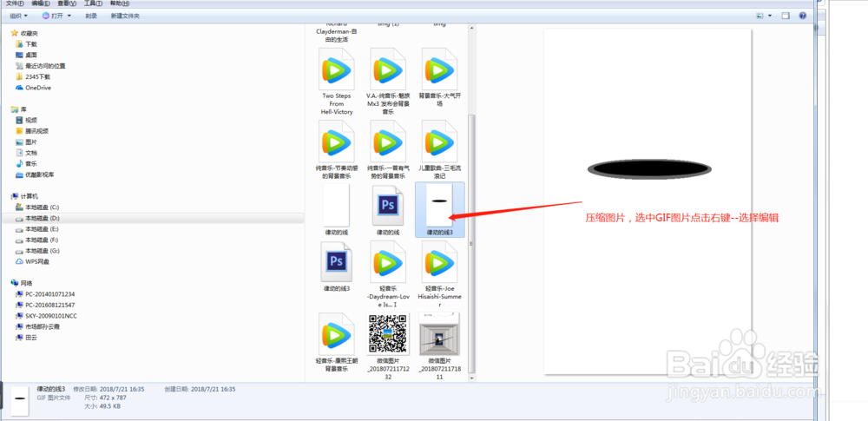The image size is (868, 421).
Task: Open WPS网盘 in the sidebar
Action: tap(32, 261)
